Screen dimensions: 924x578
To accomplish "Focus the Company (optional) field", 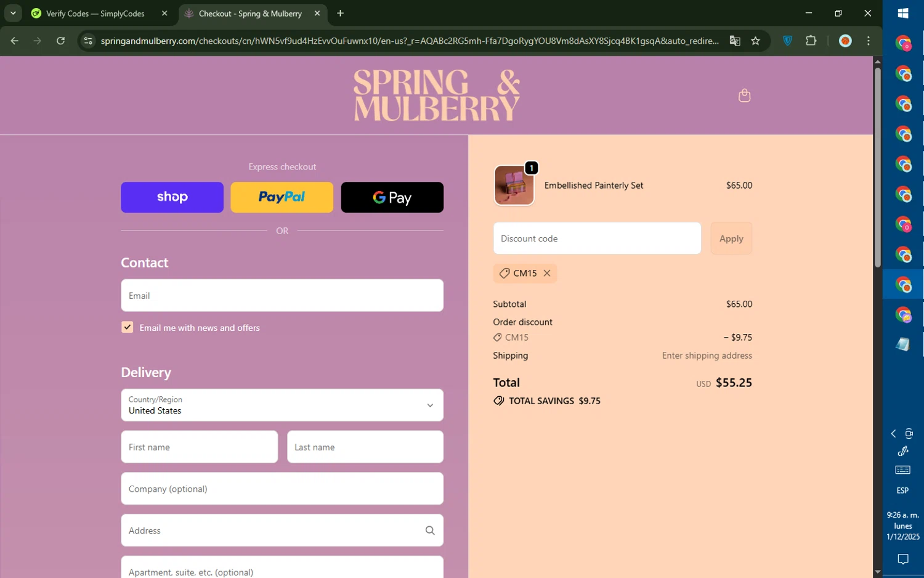I will (282, 489).
